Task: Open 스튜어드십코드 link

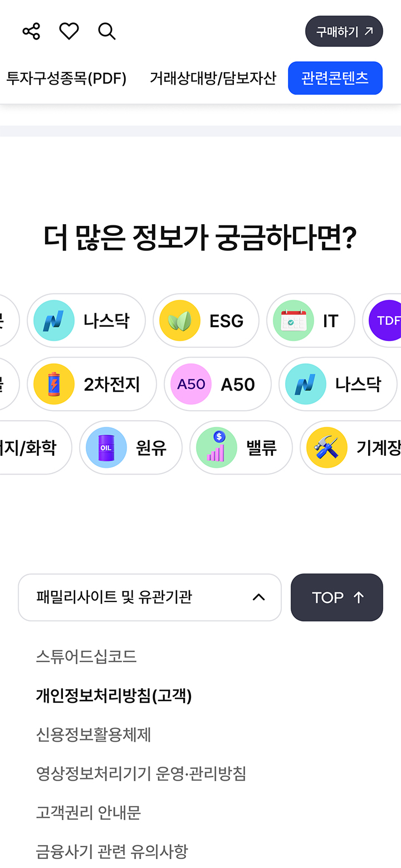Action: pyautogui.click(x=86, y=657)
